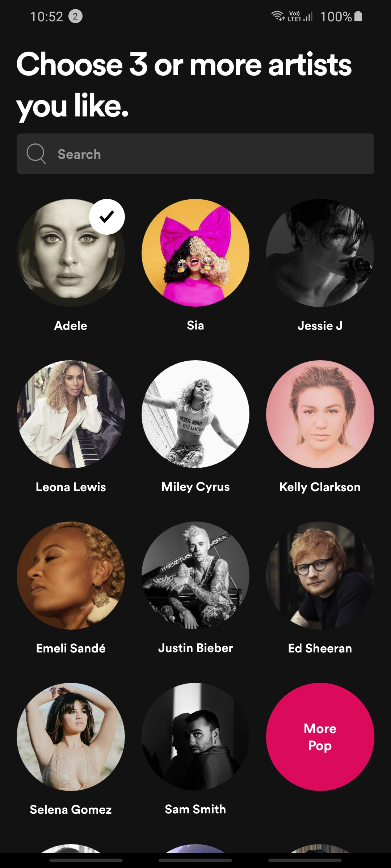Pick Sam Smith artist circle
391x868 pixels.
(x=195, y=737)
